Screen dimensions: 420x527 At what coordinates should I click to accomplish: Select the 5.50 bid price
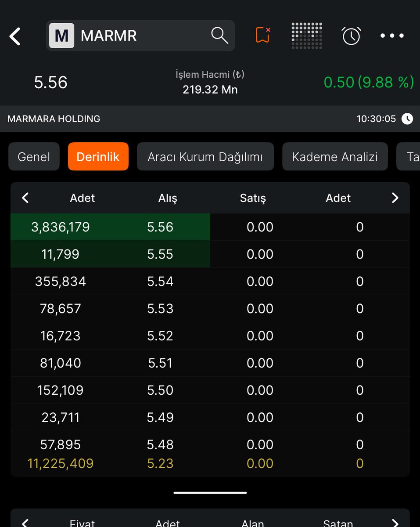[160, 390]
